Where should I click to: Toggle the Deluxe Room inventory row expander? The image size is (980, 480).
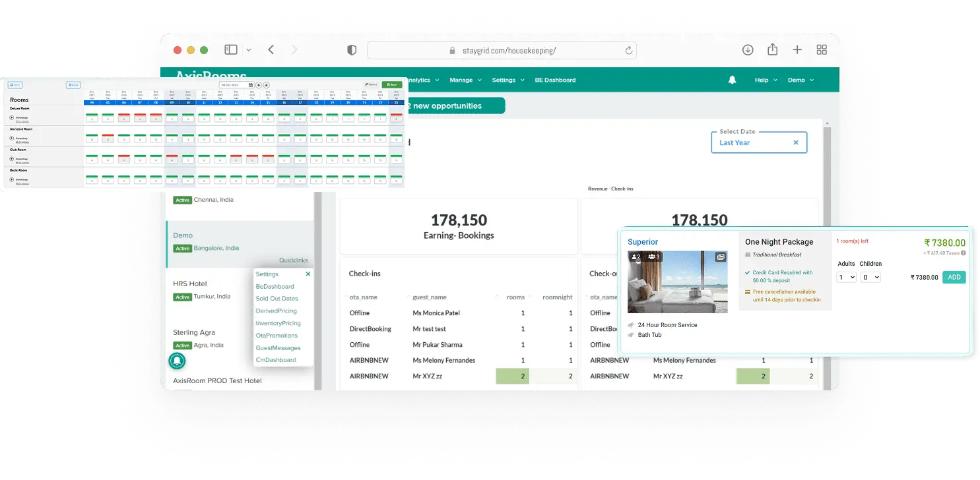[x=12, y=117]
